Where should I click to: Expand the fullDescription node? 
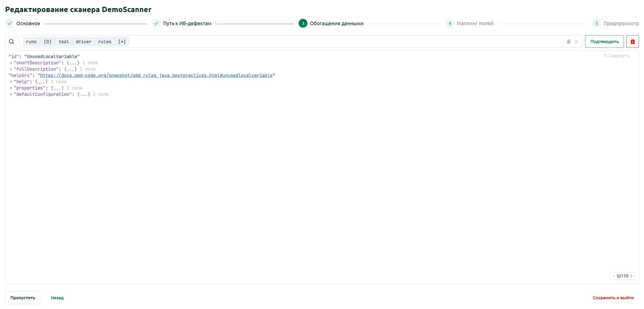(x=11, y=69)
